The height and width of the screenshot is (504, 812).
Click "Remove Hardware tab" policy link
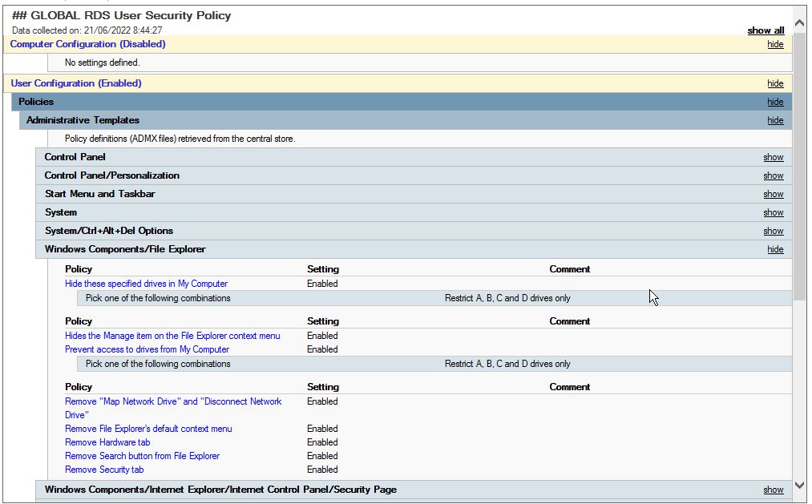point(107,442)
